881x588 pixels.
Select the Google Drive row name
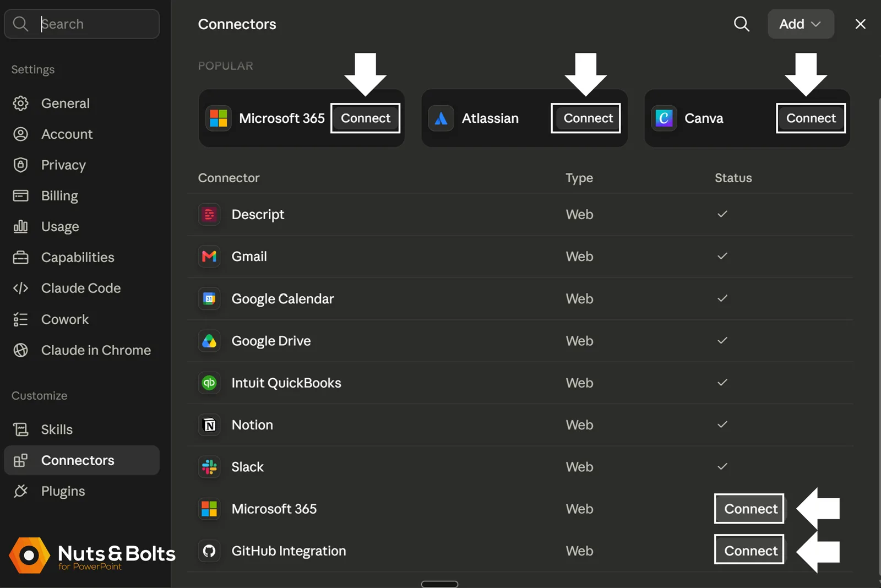coord(271,341)
